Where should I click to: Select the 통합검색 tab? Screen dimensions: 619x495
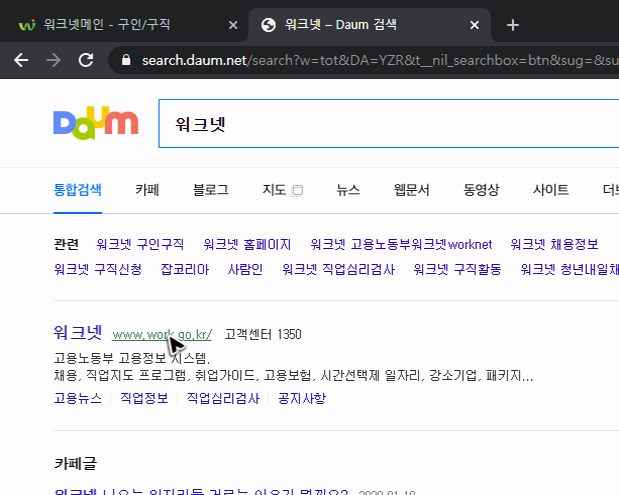[x=77, y=190]
